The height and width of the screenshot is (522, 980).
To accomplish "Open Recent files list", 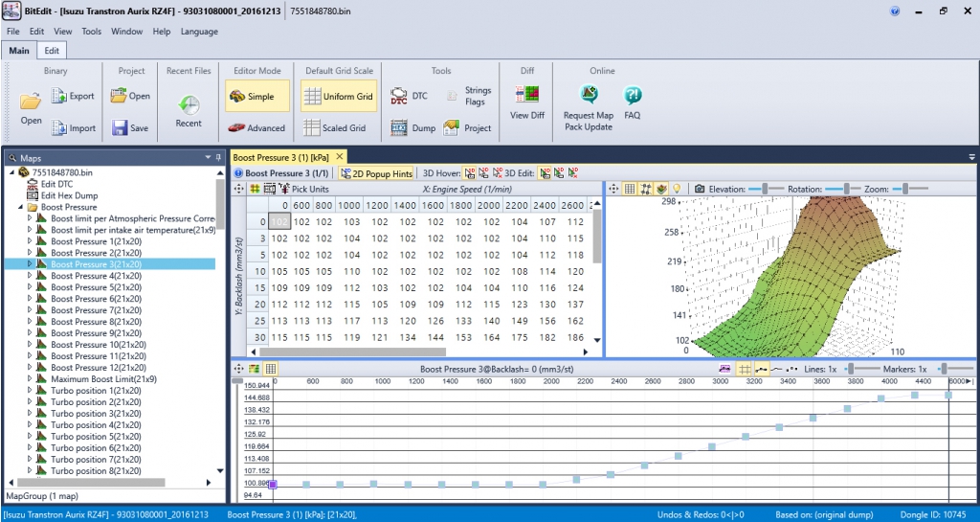I will [x=189, y=110].
